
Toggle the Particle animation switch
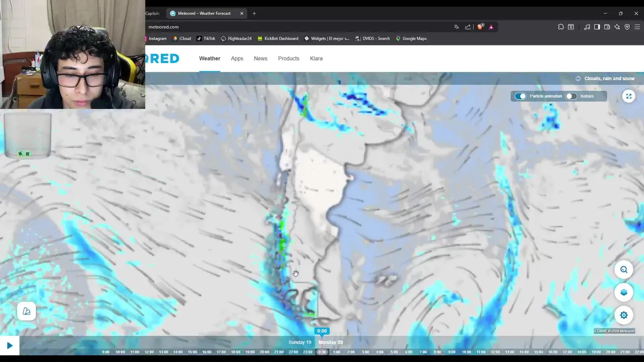click(520, 96)
